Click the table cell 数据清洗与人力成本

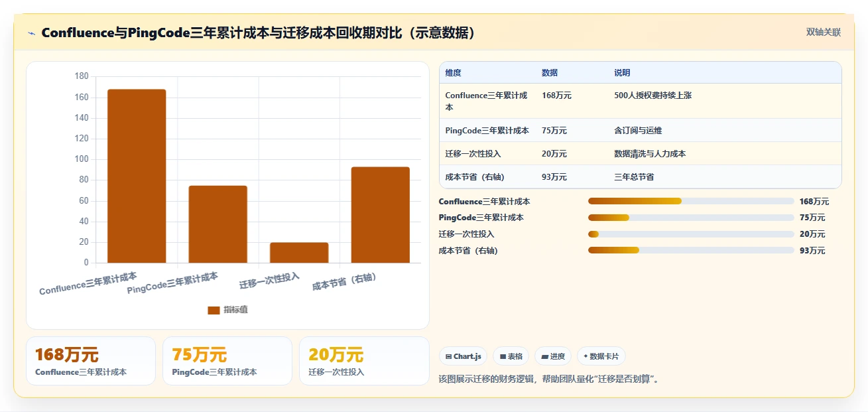coord(725,154)
